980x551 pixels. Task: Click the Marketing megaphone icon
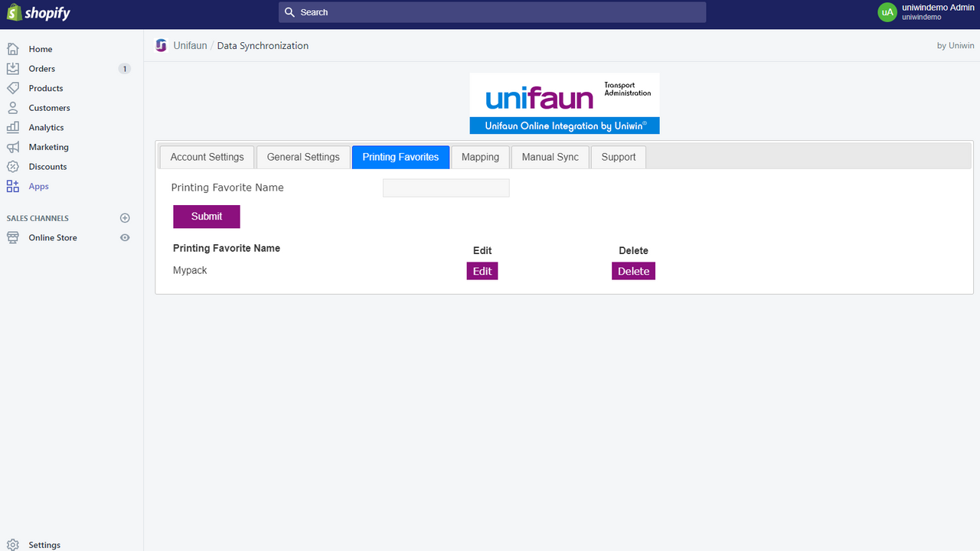tap(13, 147)
